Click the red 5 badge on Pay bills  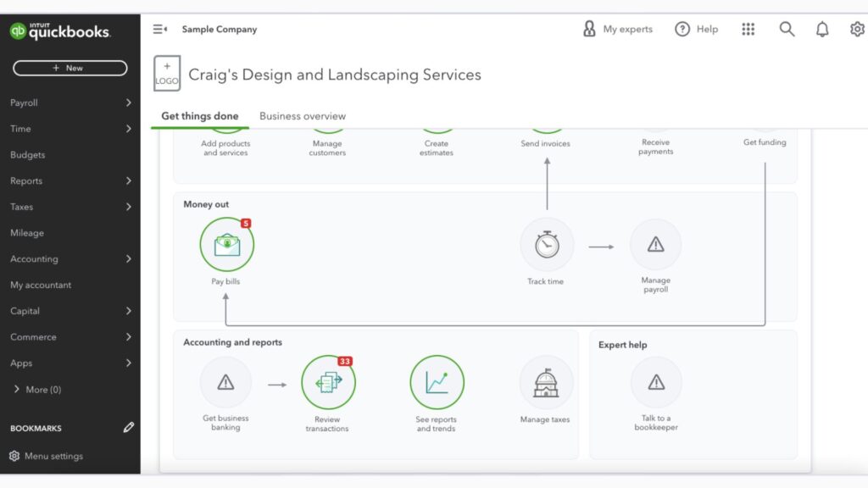click(x=246, y=224)
